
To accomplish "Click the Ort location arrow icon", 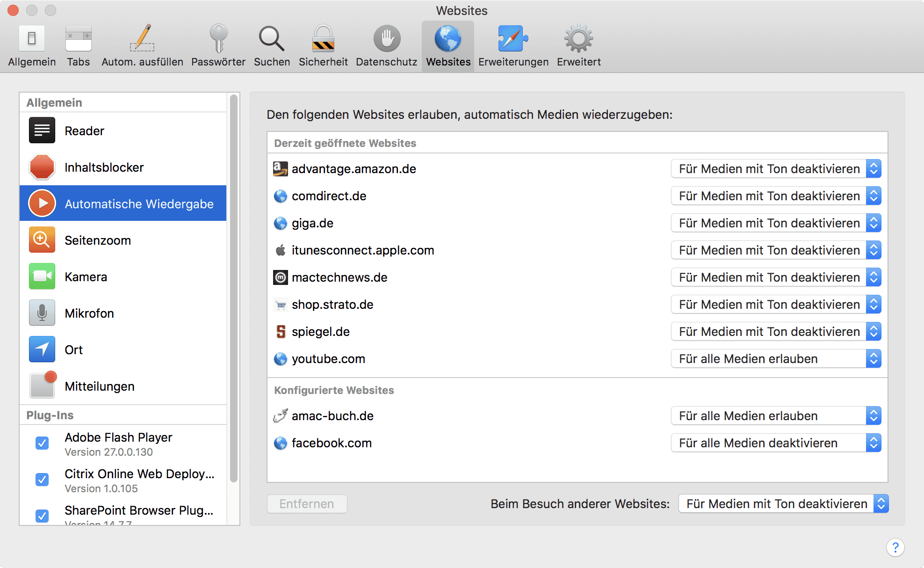I will 42,350.
